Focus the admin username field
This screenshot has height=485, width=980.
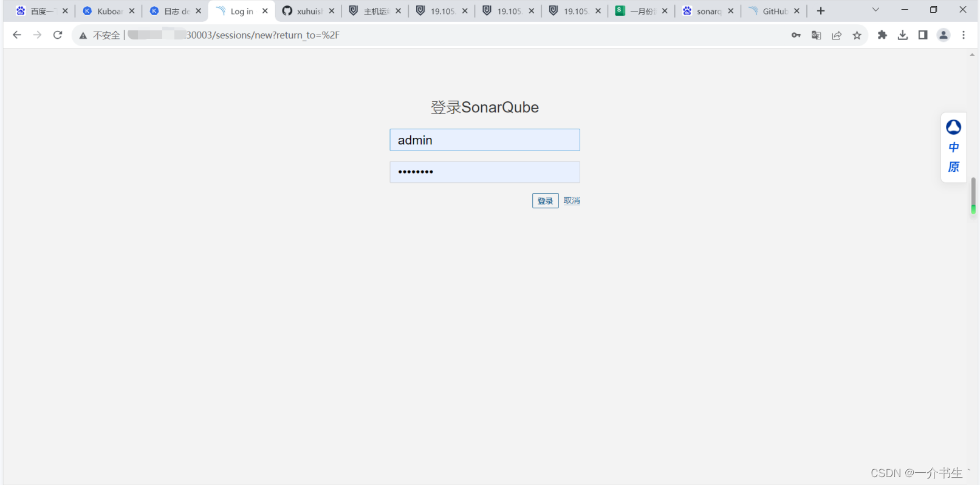click(x=485, y=140)
